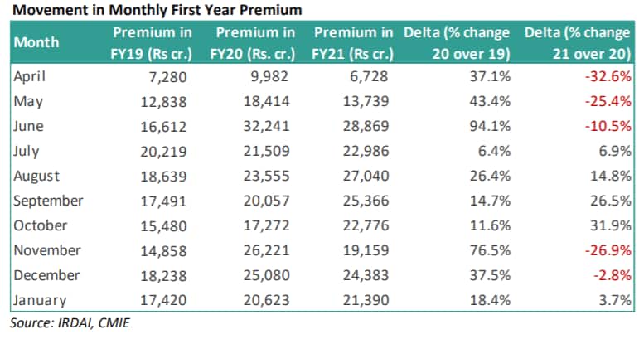This screenshot has width=644, height=339.
Task: Click the 'Delta (% change 21 over 20)' header
Action: [x=579, y=41]
